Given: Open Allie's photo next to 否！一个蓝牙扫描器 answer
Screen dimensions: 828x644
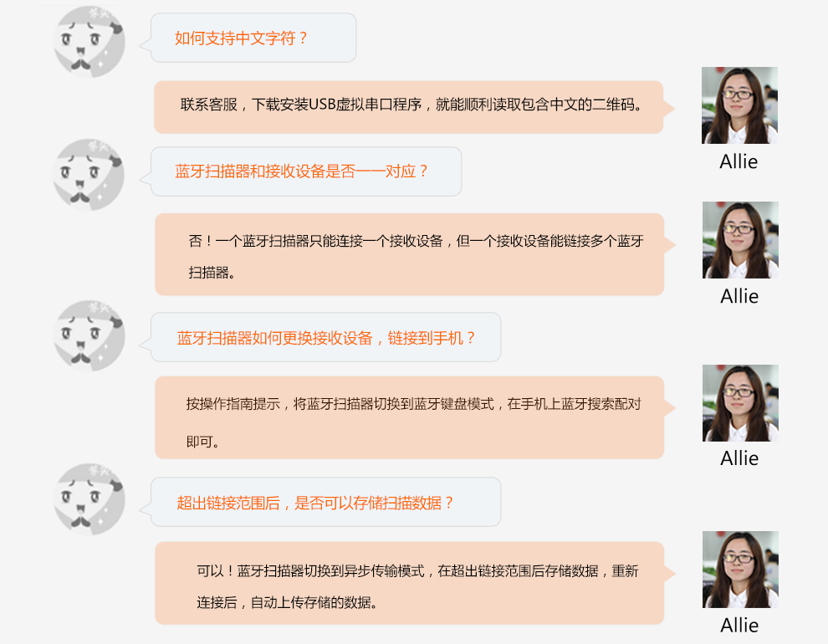Looking at the screenshot, I should coord(740,240).
